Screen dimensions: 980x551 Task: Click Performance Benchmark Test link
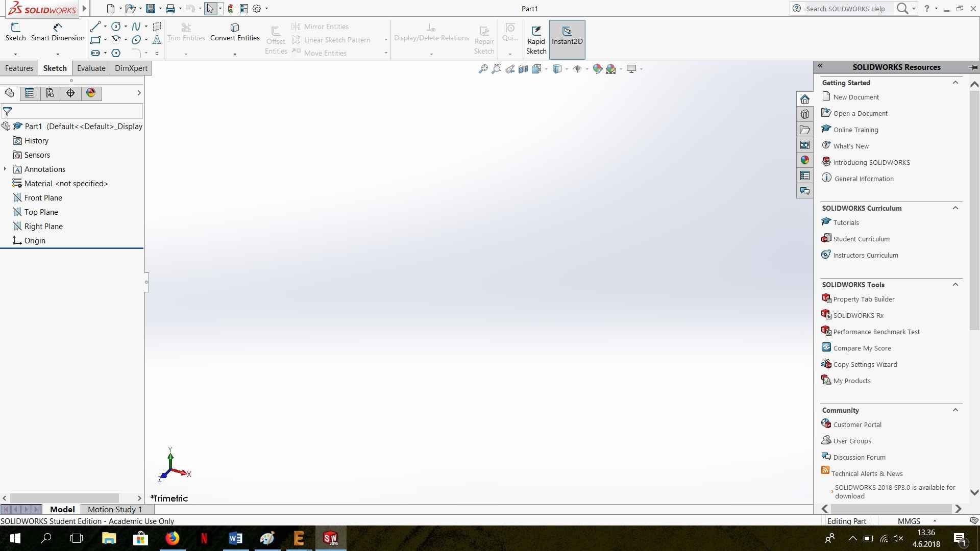click(x=876, y=332)
